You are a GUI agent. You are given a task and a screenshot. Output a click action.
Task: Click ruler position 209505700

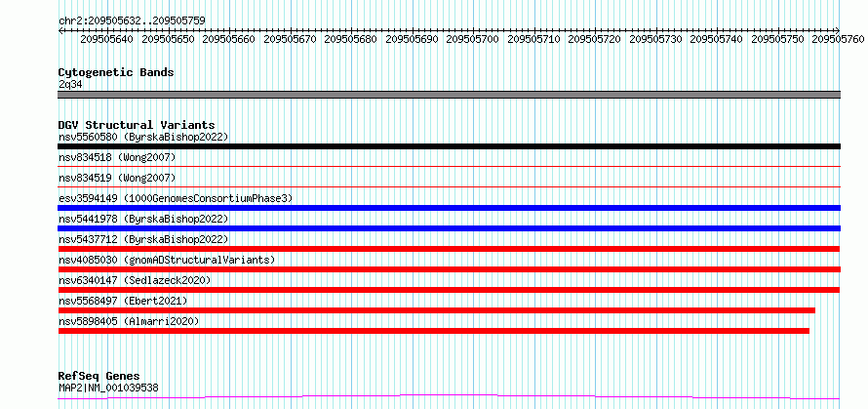(x=472, y=39)
